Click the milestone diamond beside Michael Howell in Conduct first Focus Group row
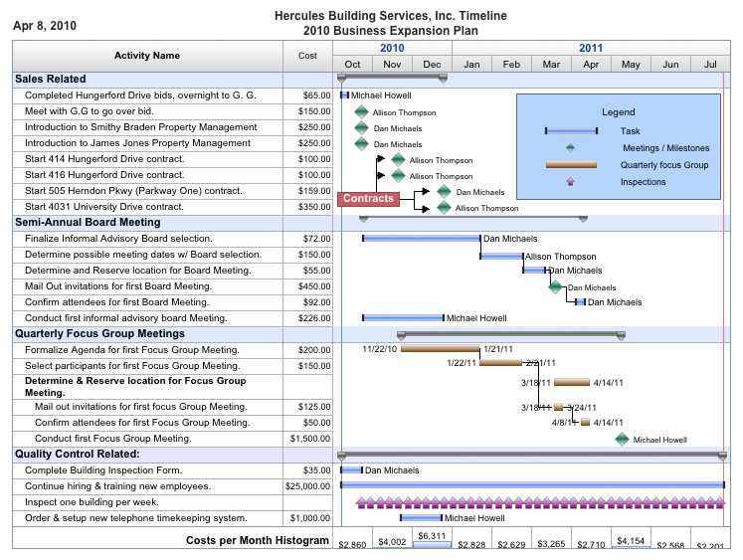 tap(622, 439)
